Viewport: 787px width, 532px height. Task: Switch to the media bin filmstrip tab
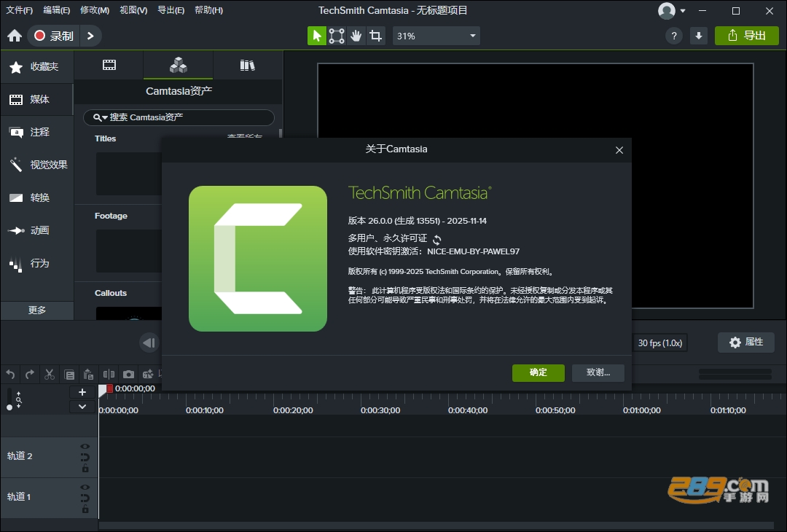[109, 66]
